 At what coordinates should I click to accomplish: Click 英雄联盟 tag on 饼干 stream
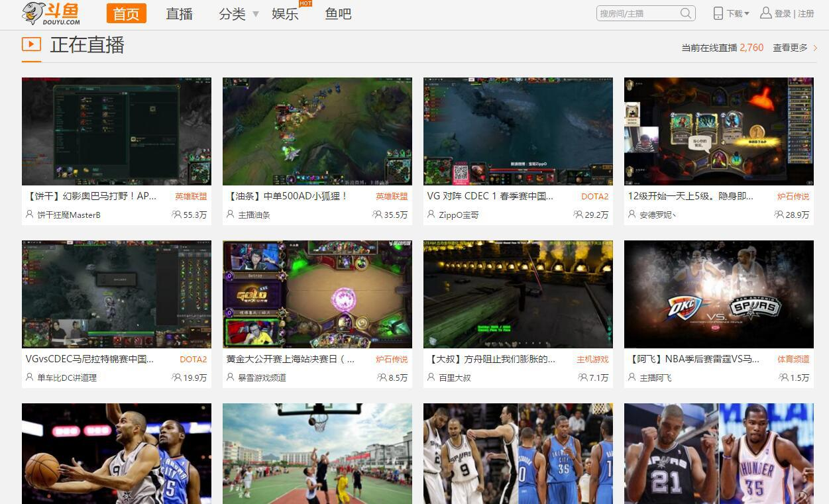(x=191, y=197)
